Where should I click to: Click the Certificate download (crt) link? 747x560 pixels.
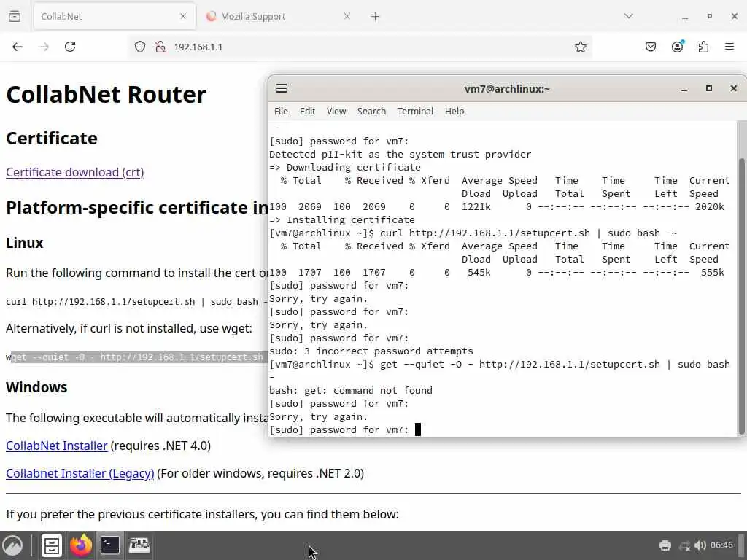tap(75, 172)
